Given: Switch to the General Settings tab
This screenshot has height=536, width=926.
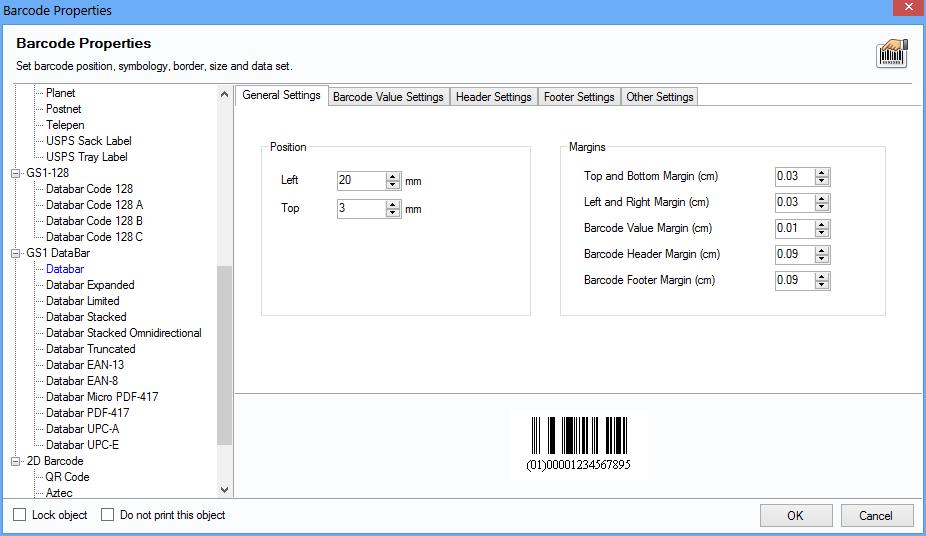Looking at the screenshot, I should click(282, 95).
